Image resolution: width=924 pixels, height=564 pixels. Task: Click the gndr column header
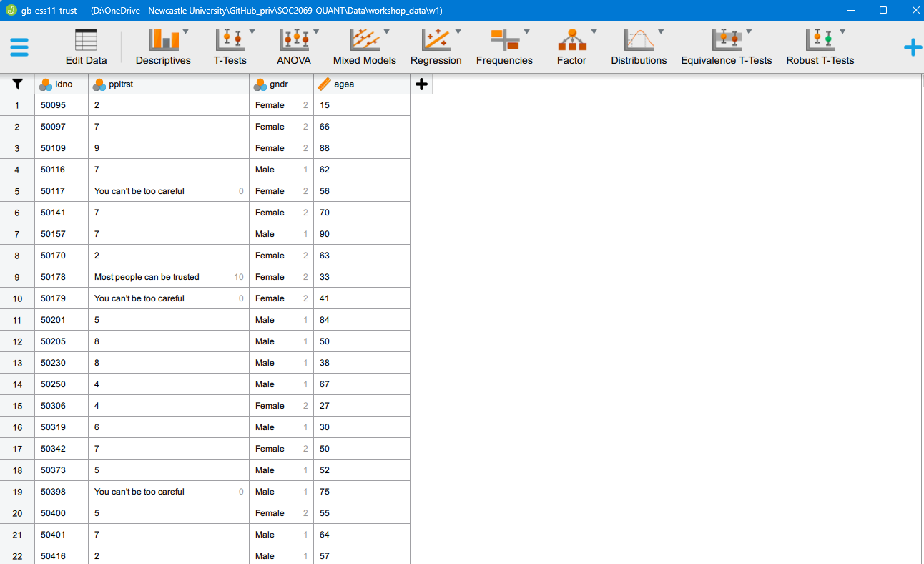coord(281,84)
